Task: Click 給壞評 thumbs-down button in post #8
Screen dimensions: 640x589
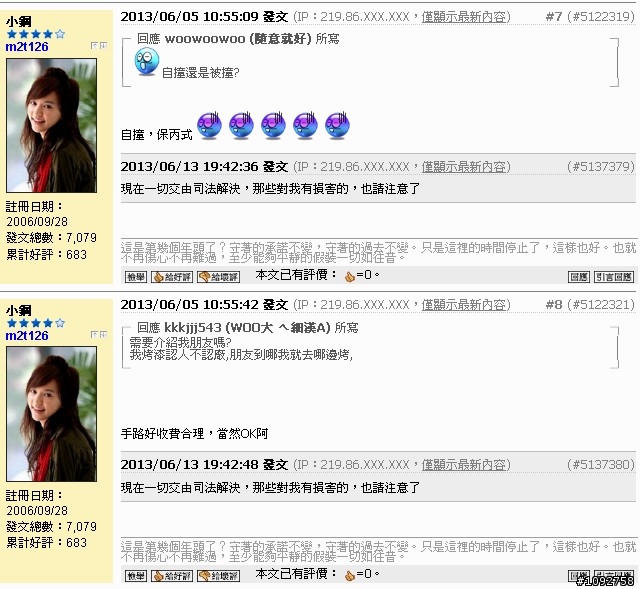Action: pos(218,576)
